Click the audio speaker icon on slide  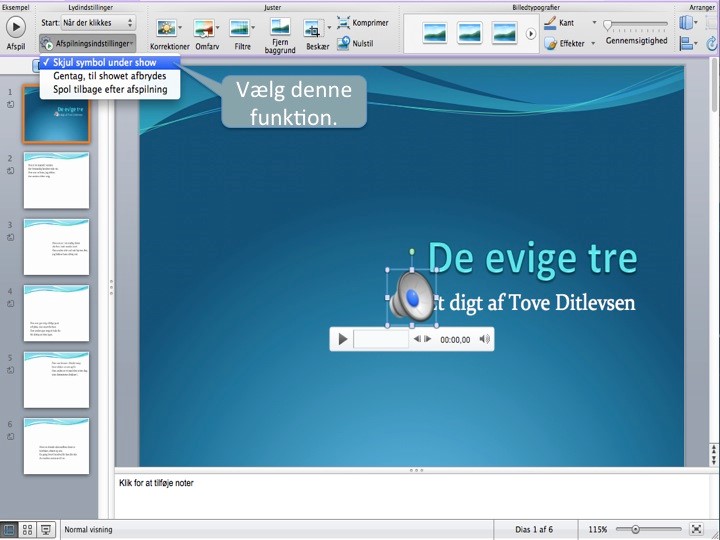click(x=412, y=298)
